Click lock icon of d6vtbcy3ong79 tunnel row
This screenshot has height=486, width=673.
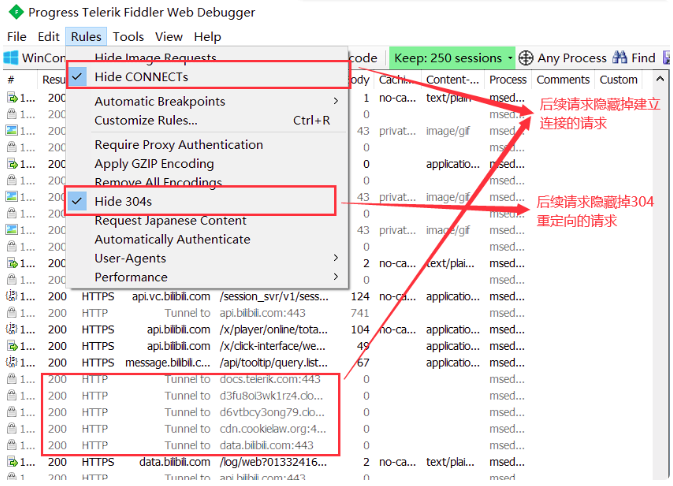12,412
